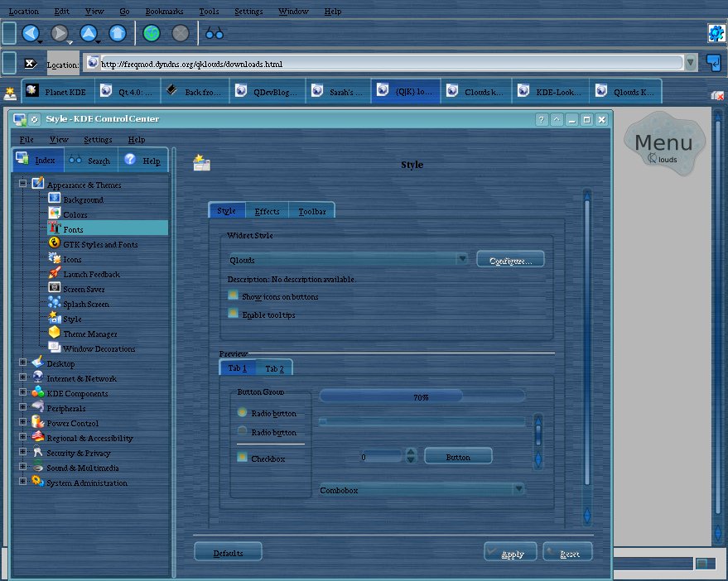Open Icons settings item
The width and height of the screenshot is (728, 581).
click(72, 259)
